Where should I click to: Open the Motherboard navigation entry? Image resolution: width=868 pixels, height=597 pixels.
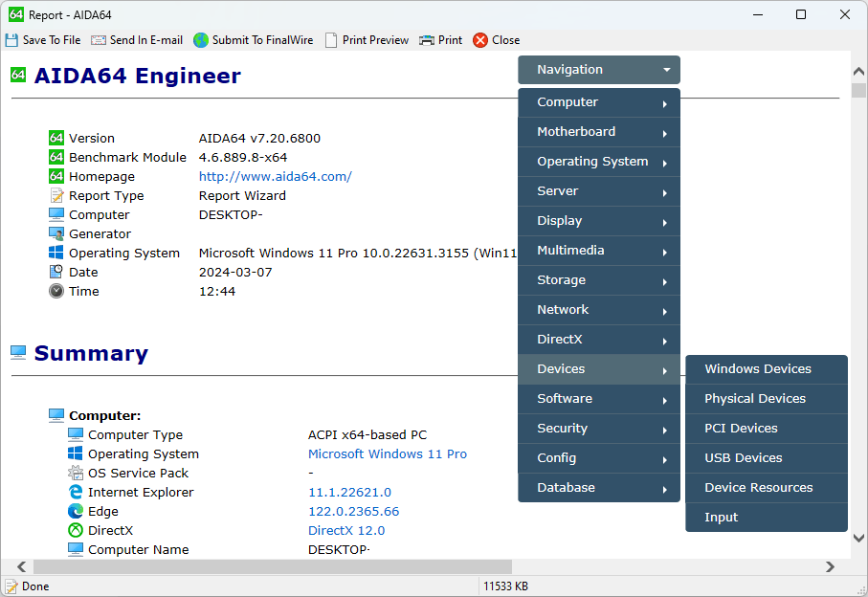pos(575,132)
